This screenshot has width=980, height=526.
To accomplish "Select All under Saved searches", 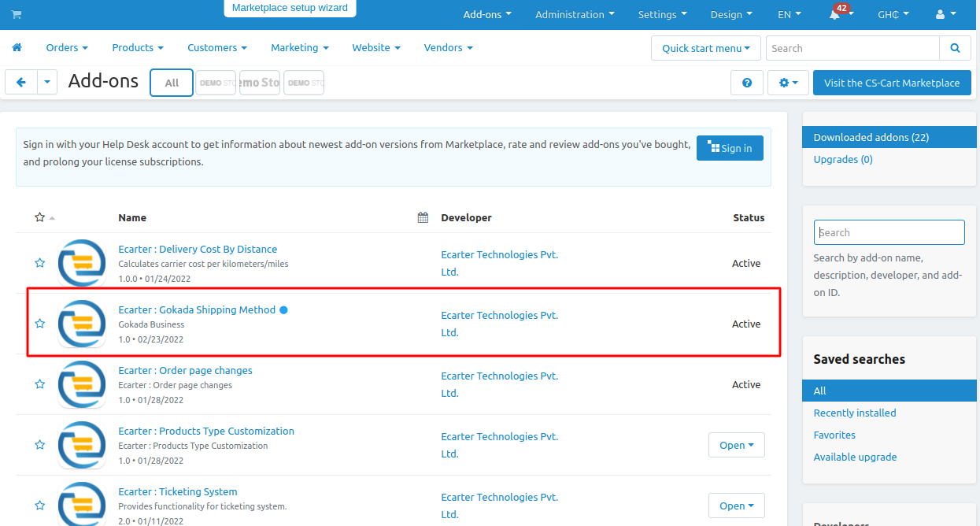I will tap(888, 391).
